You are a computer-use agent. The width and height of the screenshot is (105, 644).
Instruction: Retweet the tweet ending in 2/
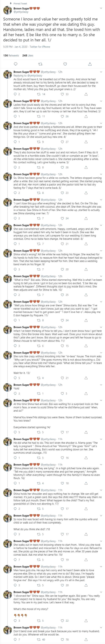click(39, 94)
